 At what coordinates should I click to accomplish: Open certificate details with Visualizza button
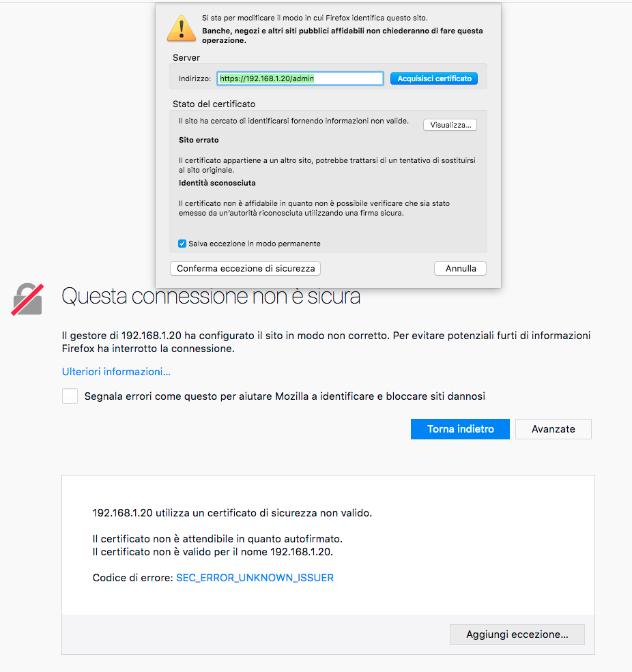[450, 125]
